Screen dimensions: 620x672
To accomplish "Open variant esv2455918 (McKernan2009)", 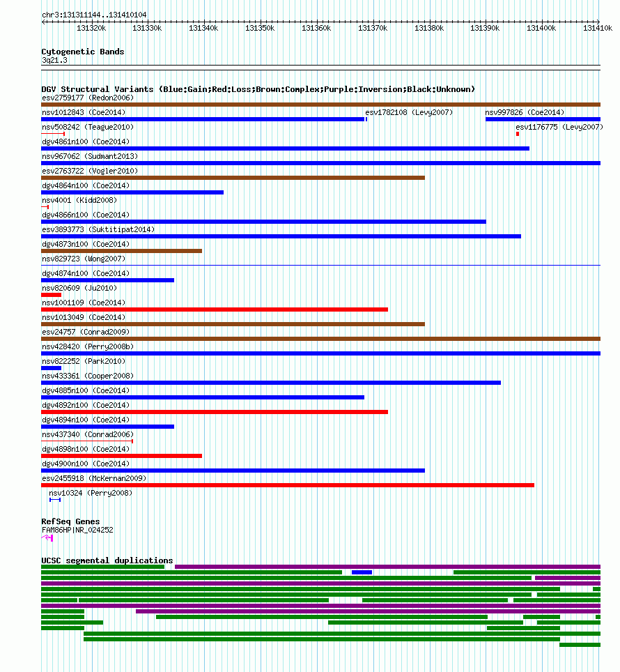I will pyautogui.click(x=94, y=478).
